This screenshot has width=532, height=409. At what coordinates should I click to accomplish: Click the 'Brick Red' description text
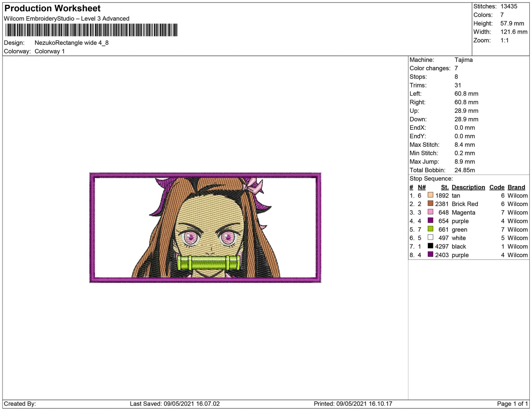point(465,204)
